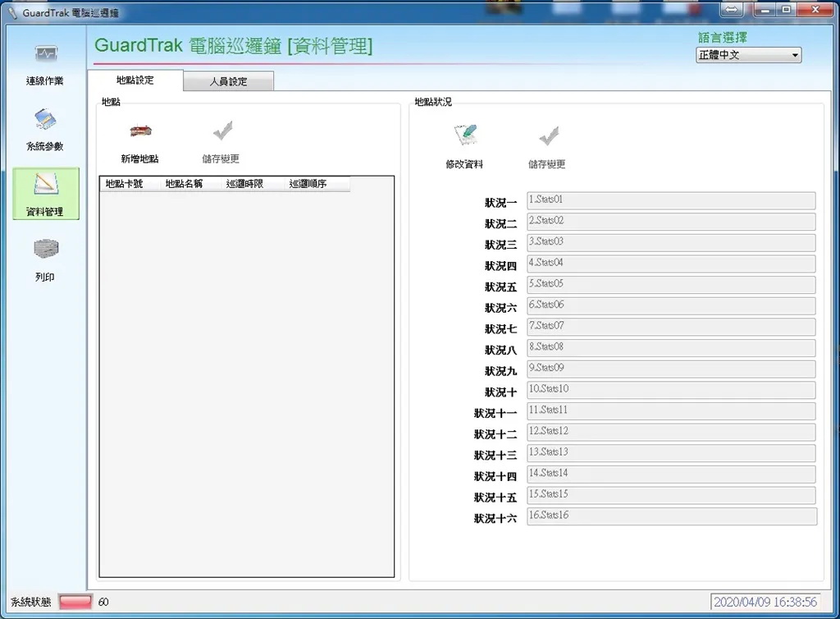Screen dimensions: 840x619
Task: Switch to the 人員設定 tab
Action: (x=228, y=81)
